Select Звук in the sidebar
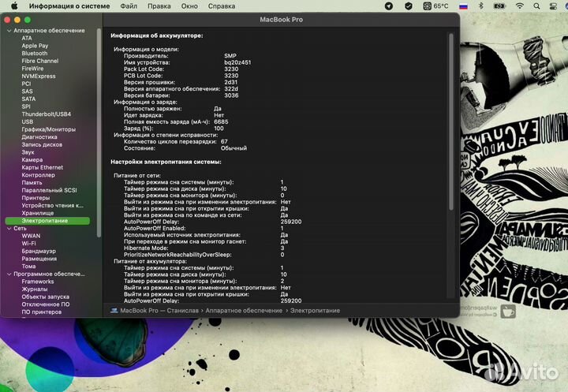The width and height of the screenshot is (568, 392). [28, 152]
